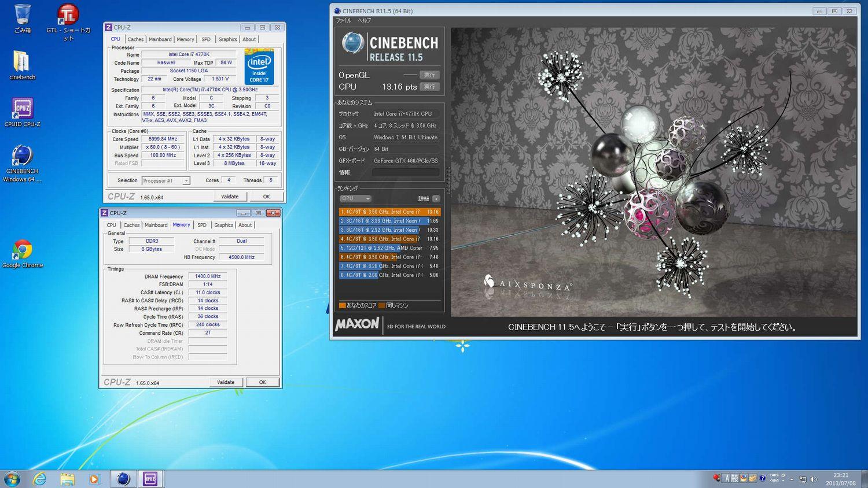Click the Core Speed value 5999.84 MHz
Viewport: 868px width, 488px height.
click(163, 139)
